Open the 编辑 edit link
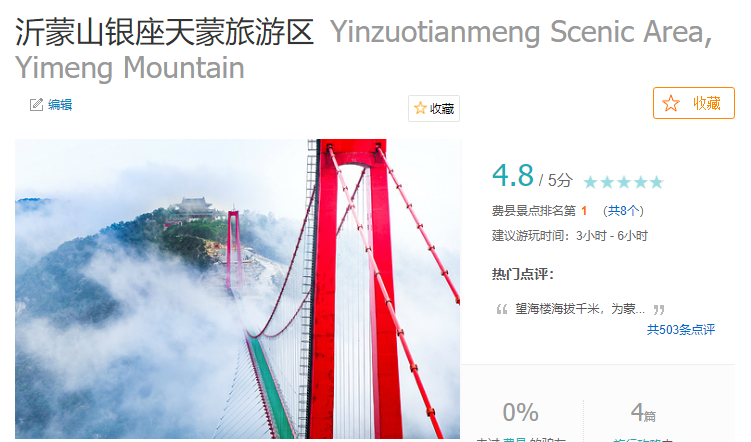This screenshot has width=751, height=442. [x=60, y=104]
